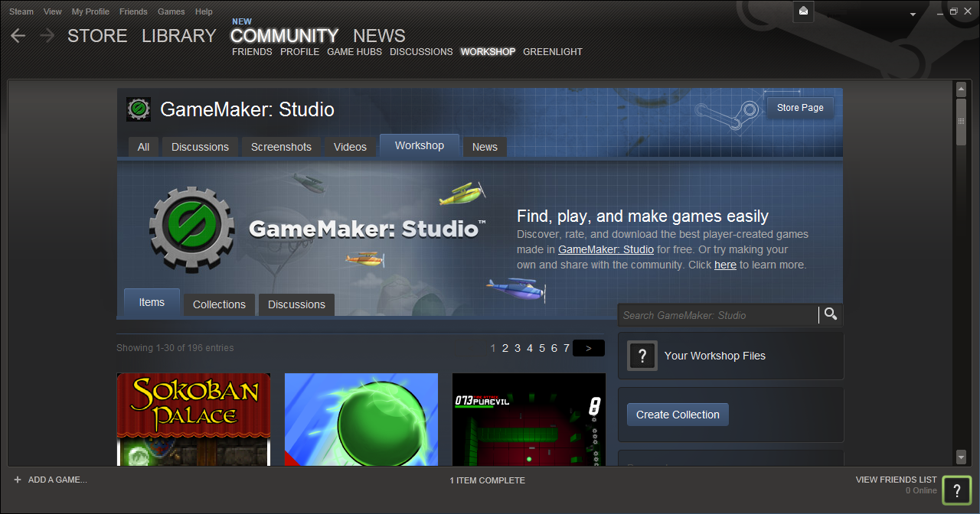
Task: Select the News hub tab
Action: [x=485, y=147]
